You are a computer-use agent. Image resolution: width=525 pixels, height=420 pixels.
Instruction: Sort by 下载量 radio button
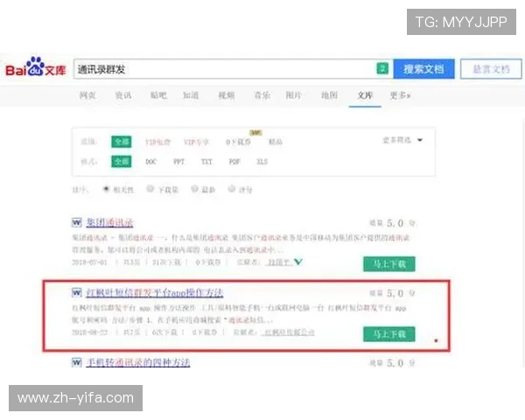(x=150, y=189)
